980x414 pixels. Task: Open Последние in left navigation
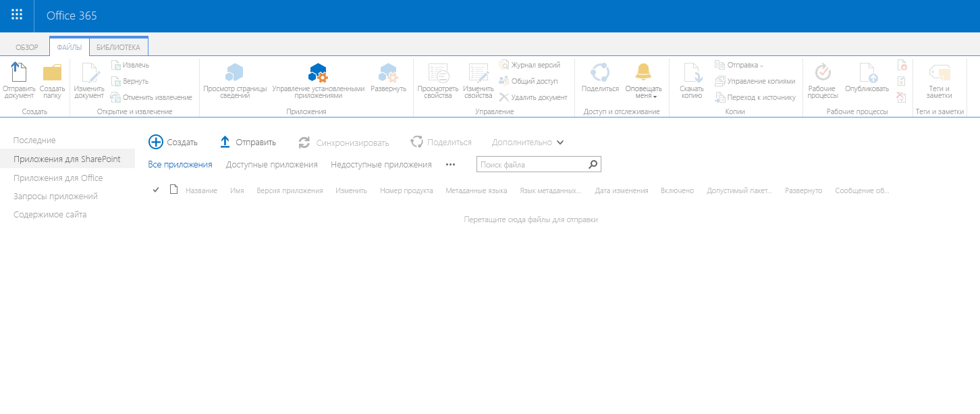(x=34, y=140)
